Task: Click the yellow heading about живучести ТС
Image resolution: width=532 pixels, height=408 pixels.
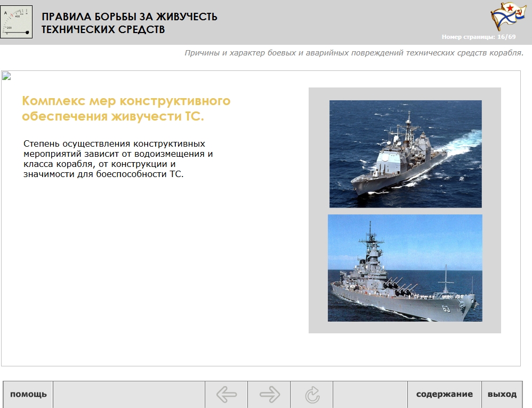Action: (126, 108)
